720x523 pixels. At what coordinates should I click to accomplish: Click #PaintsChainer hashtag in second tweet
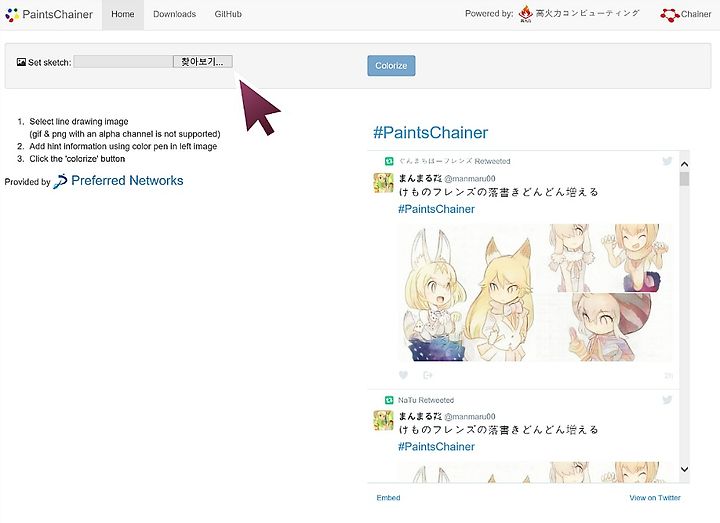[x=436, y=446]
